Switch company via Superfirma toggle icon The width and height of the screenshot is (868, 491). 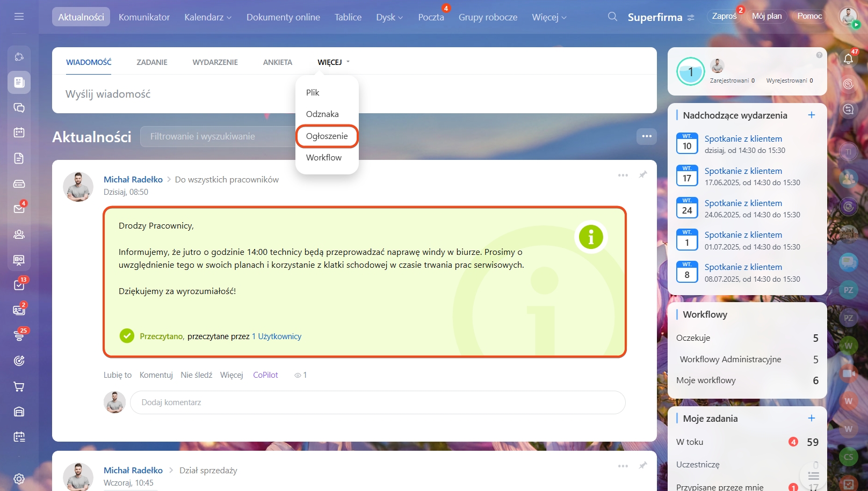coord(691,18)
